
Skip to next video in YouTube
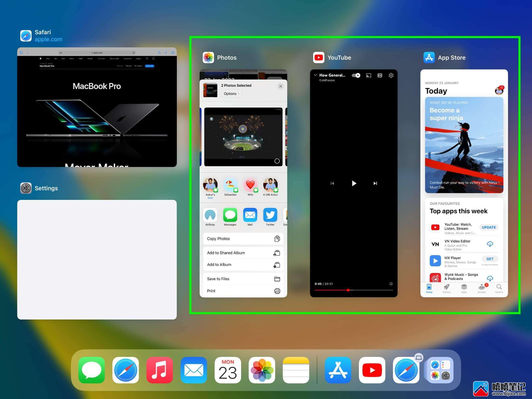click(x=375, y=183)
